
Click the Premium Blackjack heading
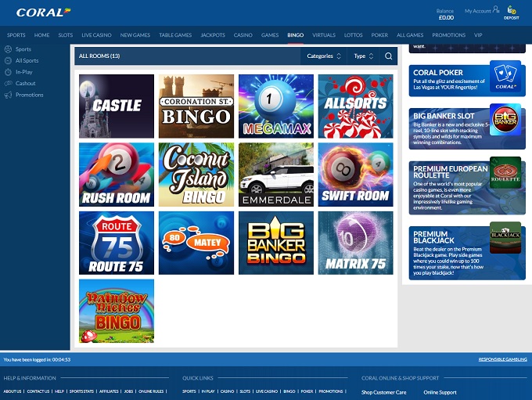pyautogui.click(x=433, y=237)
